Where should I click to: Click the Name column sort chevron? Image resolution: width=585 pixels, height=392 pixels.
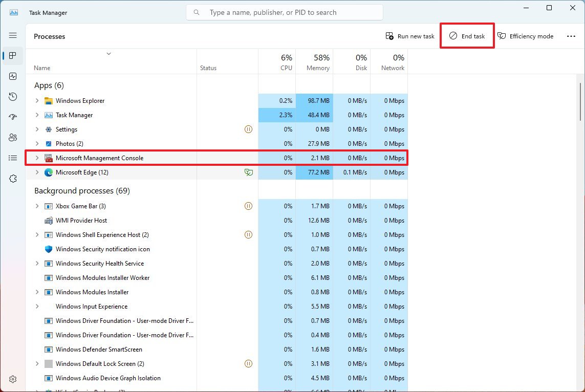click(x=109, y=53)
